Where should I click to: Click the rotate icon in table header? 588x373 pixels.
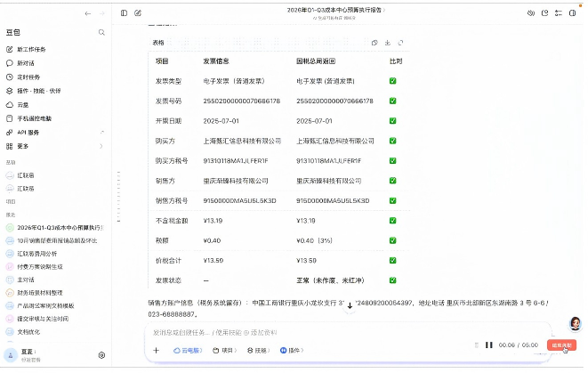[x=401, y=43]
